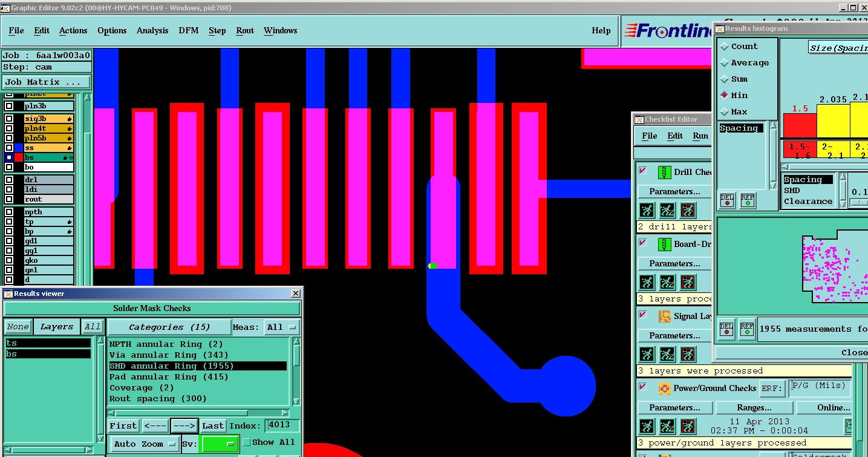
Task: Click third red-box run icon under Drill Checks
Action: coord(687,210)
